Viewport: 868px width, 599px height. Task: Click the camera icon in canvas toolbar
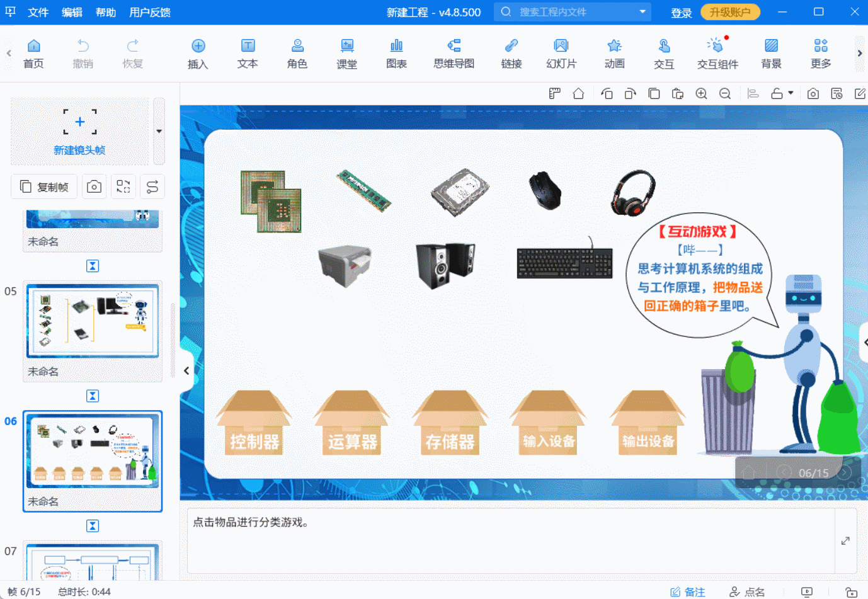point(813,94)
